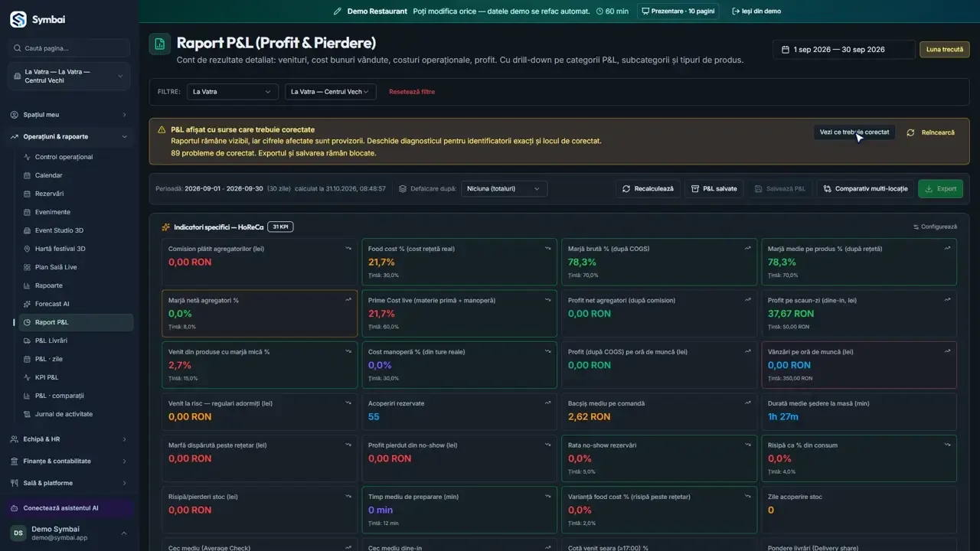Click the Comparativ multi-locație button
Viewport: 980px width, 551px height.
865,188
